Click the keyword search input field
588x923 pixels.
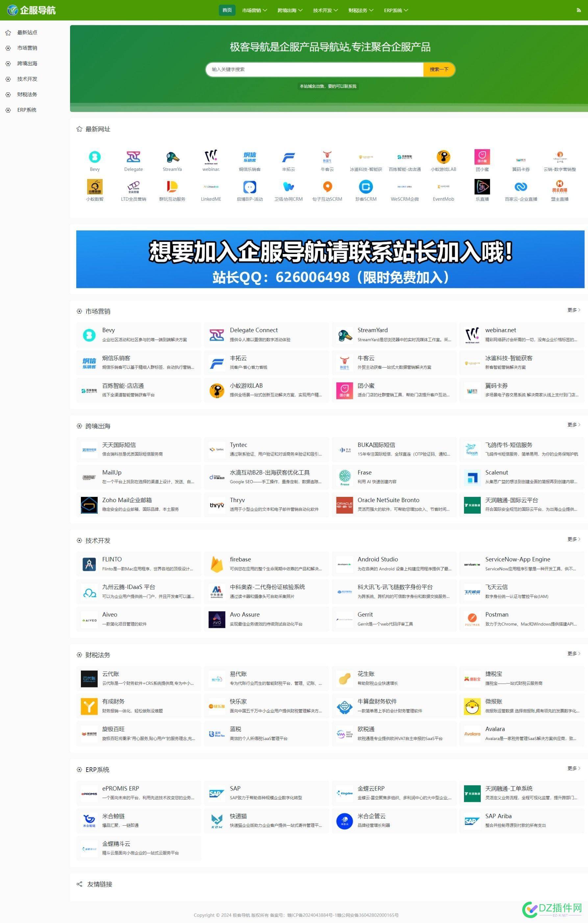315,69
